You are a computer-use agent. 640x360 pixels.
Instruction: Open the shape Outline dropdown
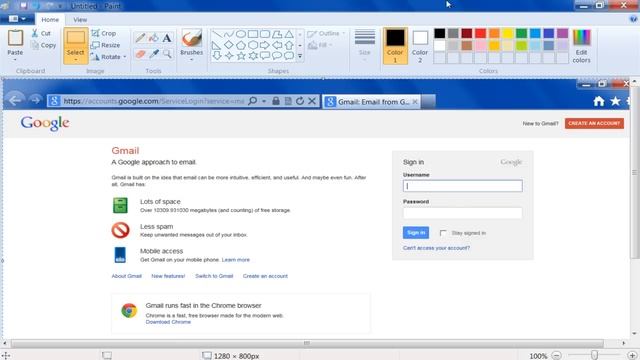coord(327,33)
